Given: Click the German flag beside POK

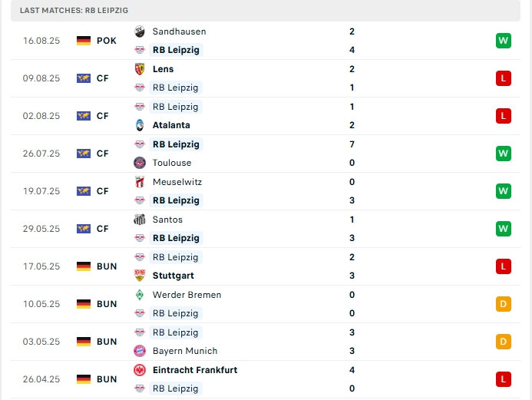Looking at the screenshot, I should click(x=84, y=41).
